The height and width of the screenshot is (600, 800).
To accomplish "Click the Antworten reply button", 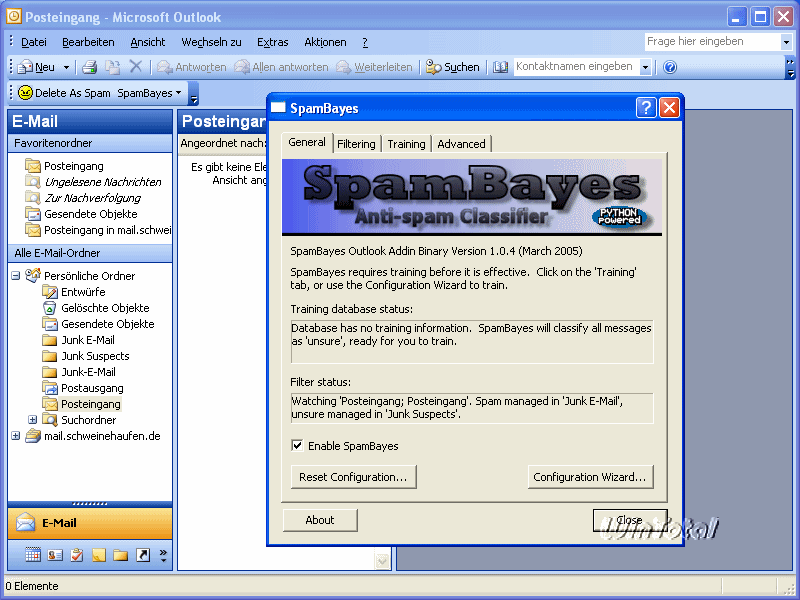I will (x=191, y=67).
